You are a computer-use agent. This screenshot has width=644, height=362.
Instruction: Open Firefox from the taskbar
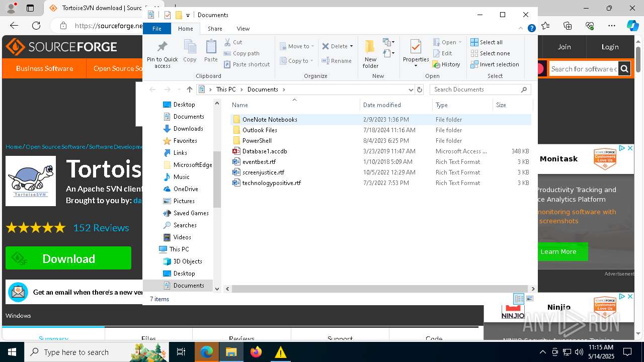tap(256, 352)
